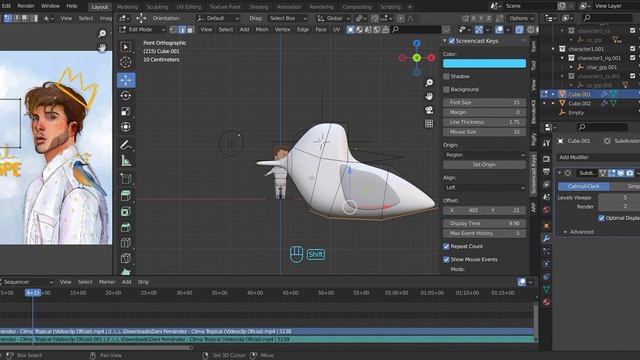Switch to the Layout workspace tab
The height and width of the screenshot is (360, 640).
(x=100, y=7)
